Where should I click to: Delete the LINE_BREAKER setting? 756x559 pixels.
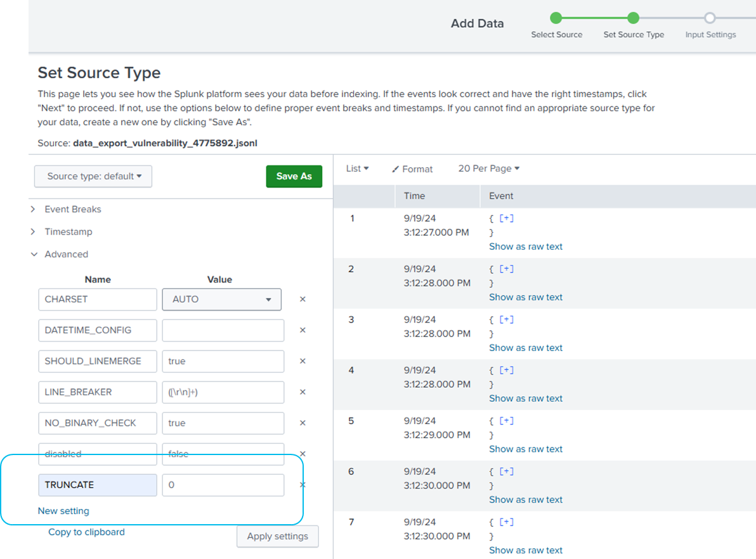point(303,392)
